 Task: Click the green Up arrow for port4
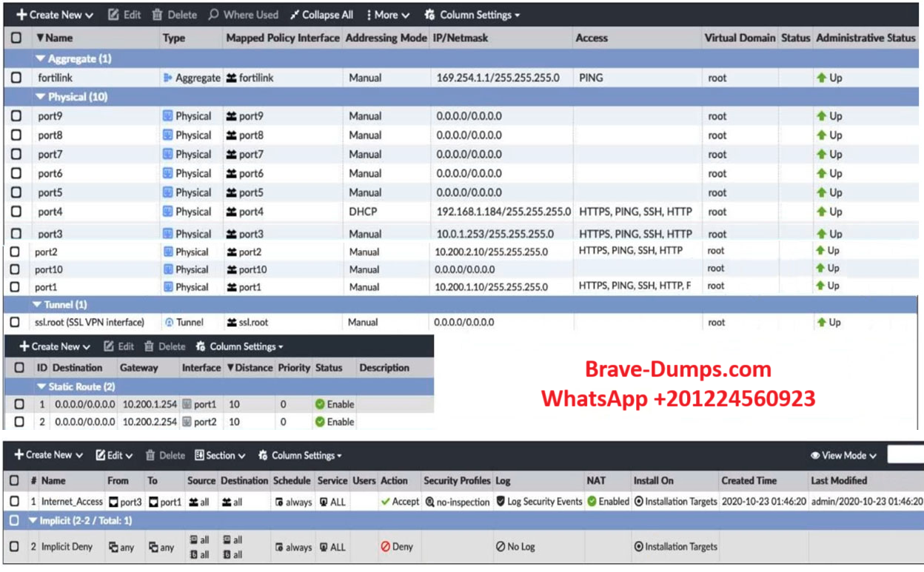tap(821, 212)
